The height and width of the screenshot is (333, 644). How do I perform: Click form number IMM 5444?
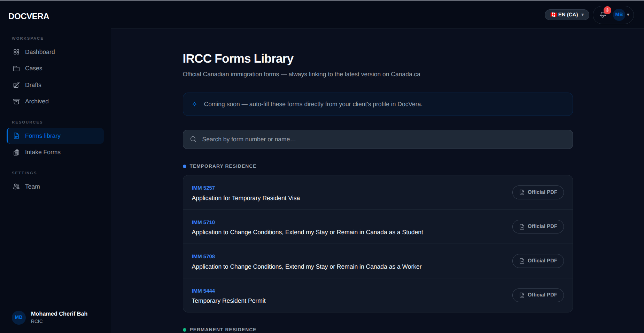coord(203,291)
